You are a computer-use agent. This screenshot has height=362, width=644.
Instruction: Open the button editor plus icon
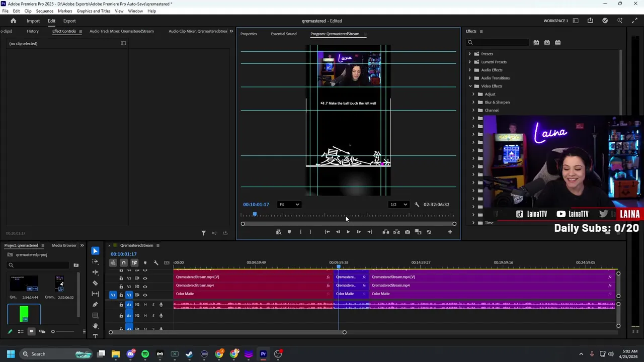(x=450, y=232)
